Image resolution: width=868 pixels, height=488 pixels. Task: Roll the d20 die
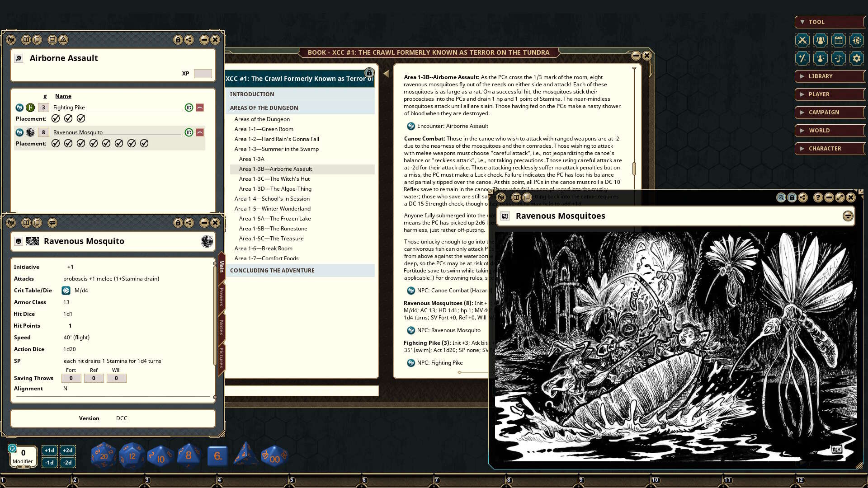pos(104,455)
